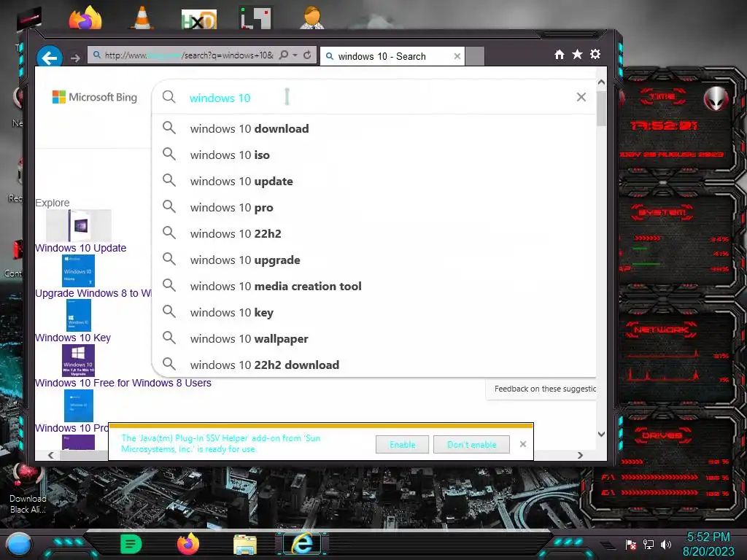This screenshot has width=747, height=560.
Task: Dismiss the add-on notification bar
Action: (x=523, y=444)
